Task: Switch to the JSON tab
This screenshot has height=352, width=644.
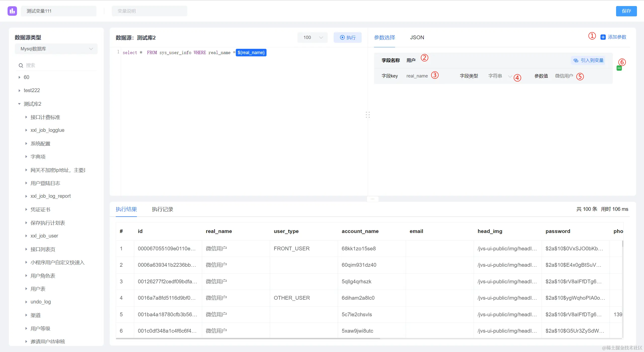Action: (417, 37)
